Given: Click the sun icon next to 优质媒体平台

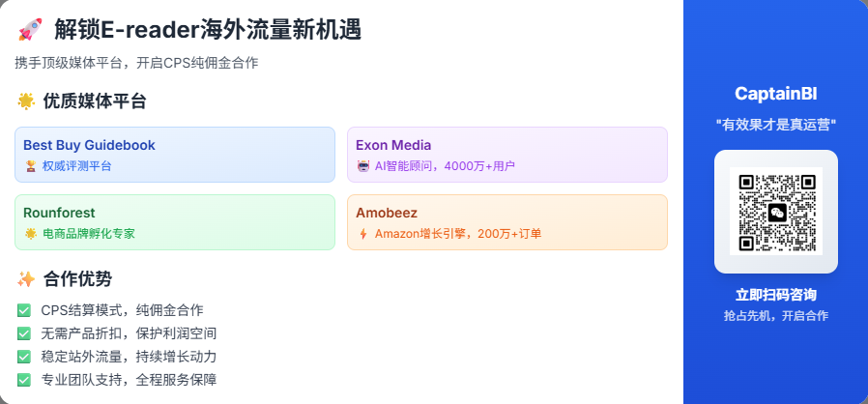Looking at the screenshot, I should [26, 101].
